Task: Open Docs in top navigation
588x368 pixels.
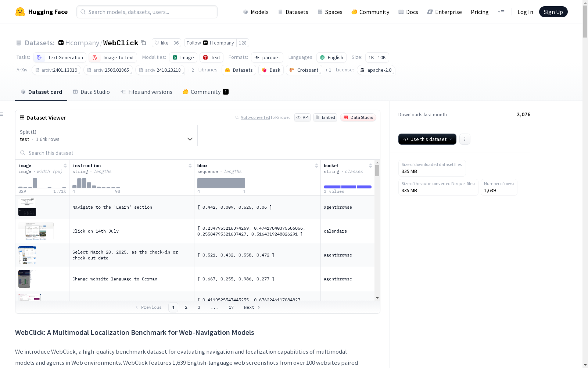Action: (x=408, y=12)
